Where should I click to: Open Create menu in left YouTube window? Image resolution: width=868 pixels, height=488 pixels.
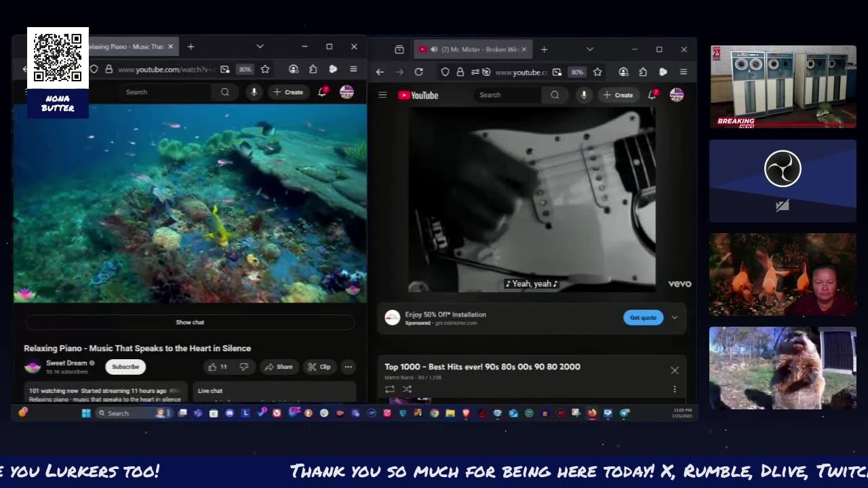pyautogui.click(x=288, y=92)
